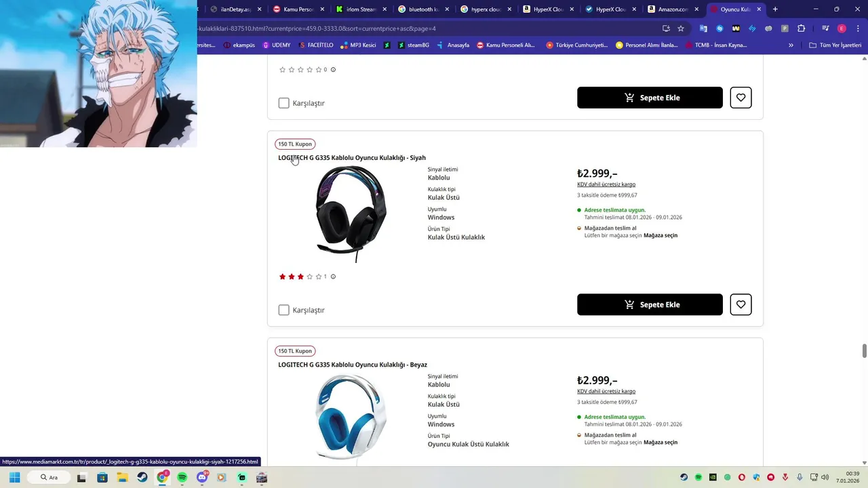
Task: Open TCMB - İnsan Kaynakları bookmark
Action: coord(716,45)
